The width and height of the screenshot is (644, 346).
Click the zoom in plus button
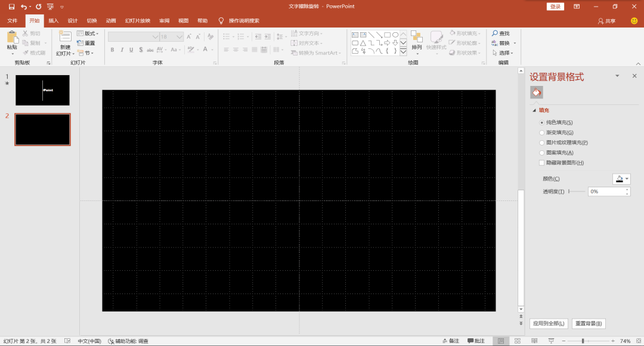(613, 341)
